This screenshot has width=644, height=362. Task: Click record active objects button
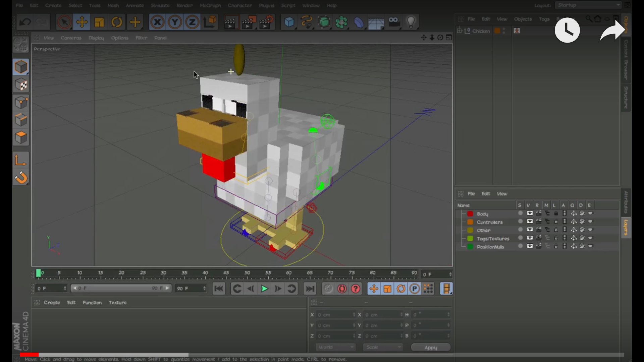[x=328, y=289]
